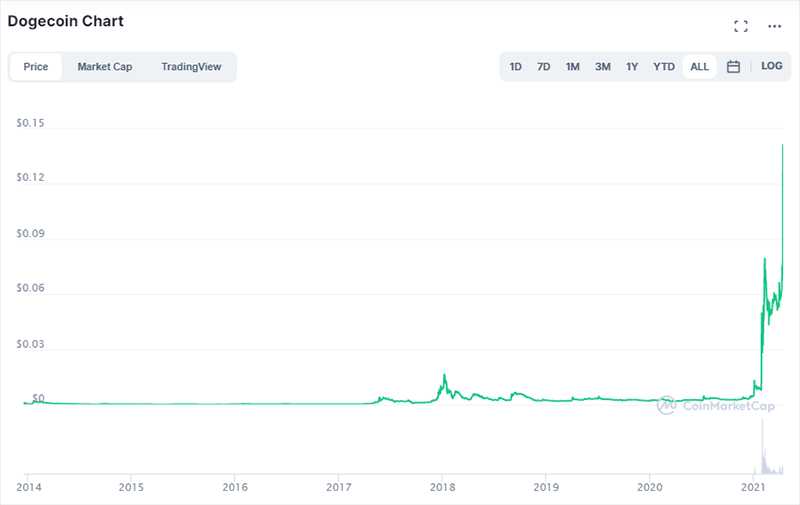The height and width of the screenshot is (505, 800).
Task: Open the three-dot more options menu
Action: point(774,26)
